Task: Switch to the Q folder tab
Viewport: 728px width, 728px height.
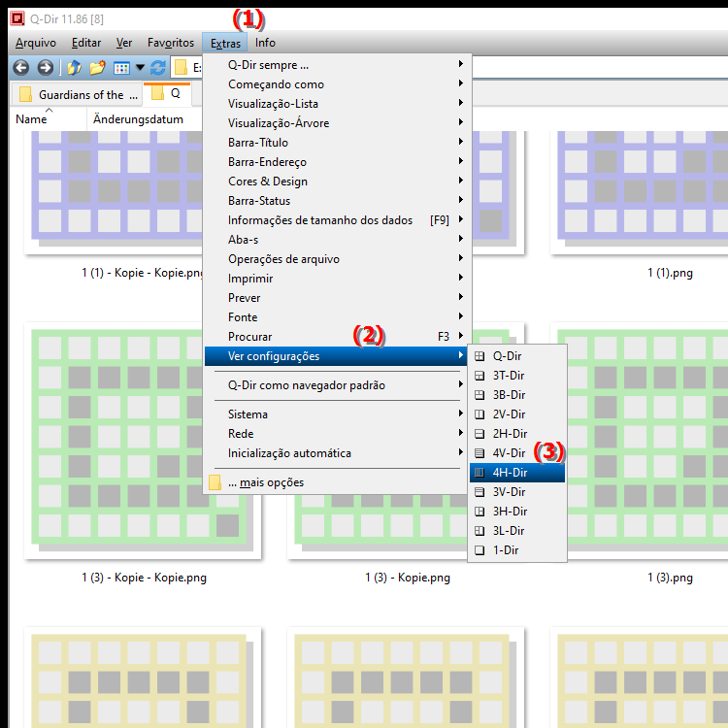Action: (167, 93)
